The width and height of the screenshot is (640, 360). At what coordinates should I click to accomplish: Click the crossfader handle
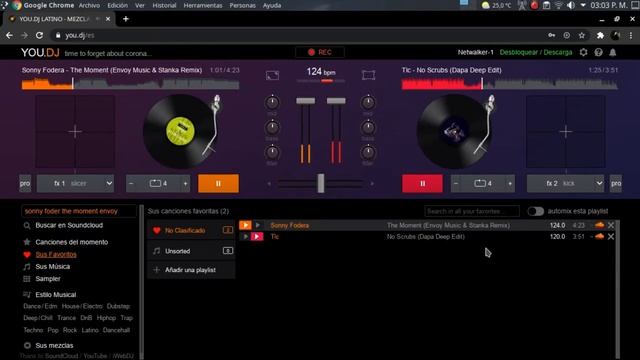tap(321, 183)
